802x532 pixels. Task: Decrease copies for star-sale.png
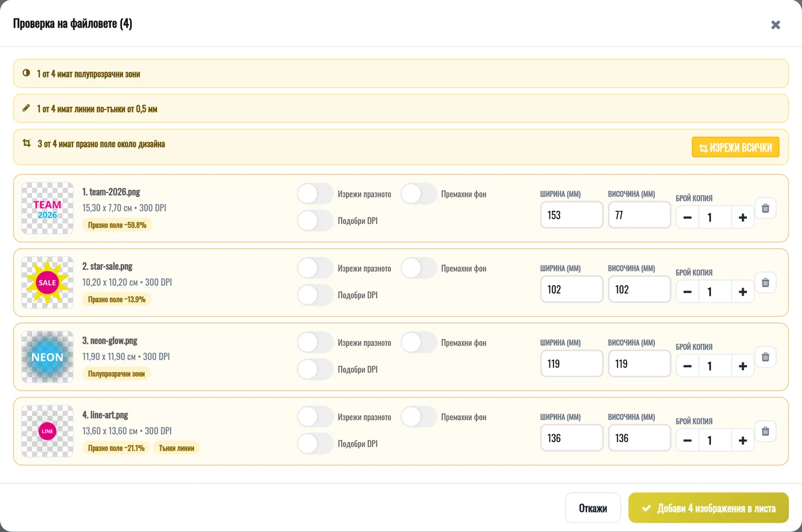coord(687,292)
